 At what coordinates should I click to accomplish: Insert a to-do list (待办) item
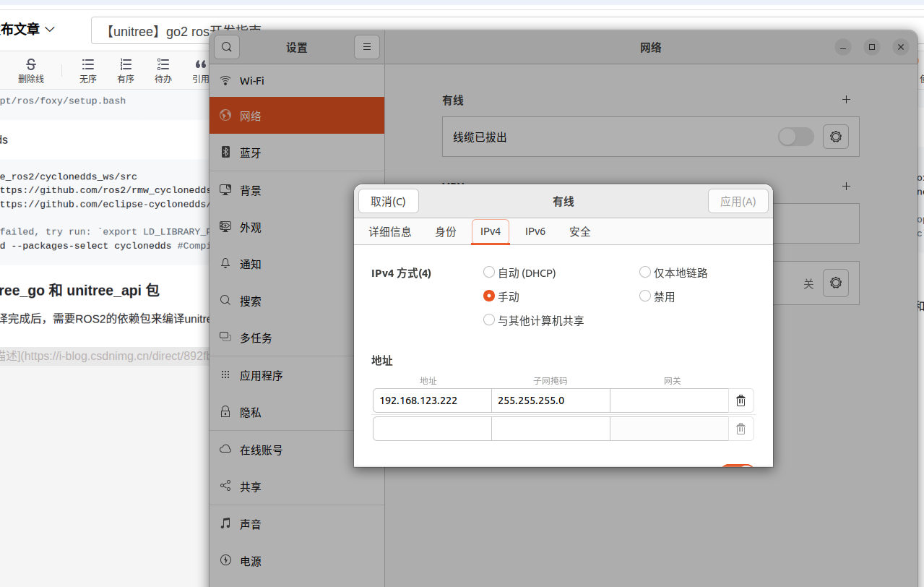(163, 70)
